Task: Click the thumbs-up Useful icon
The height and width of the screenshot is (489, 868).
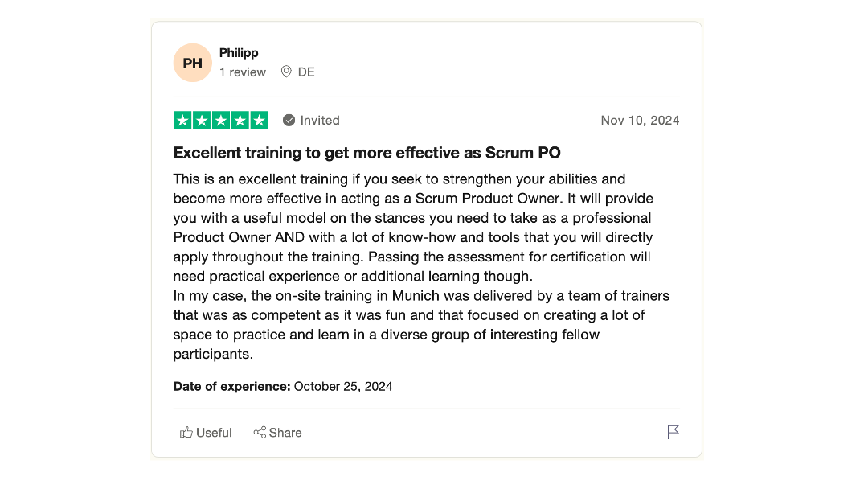Action: coord(186,433)
